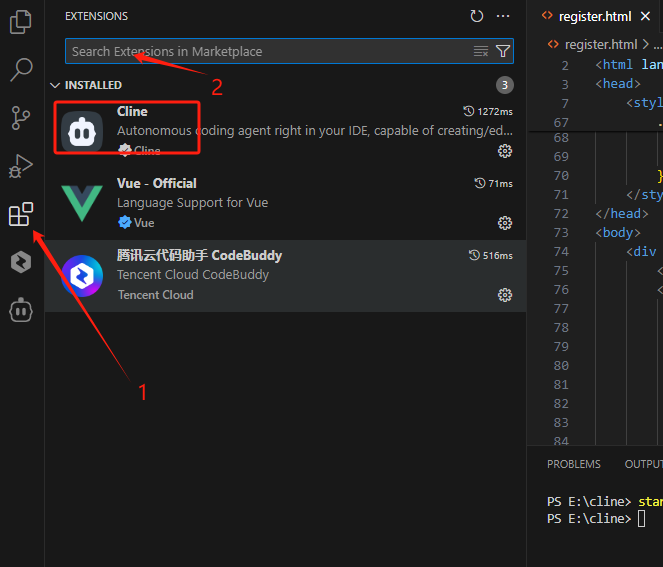Select the CodeBuddy extension logo

point(82,276)
